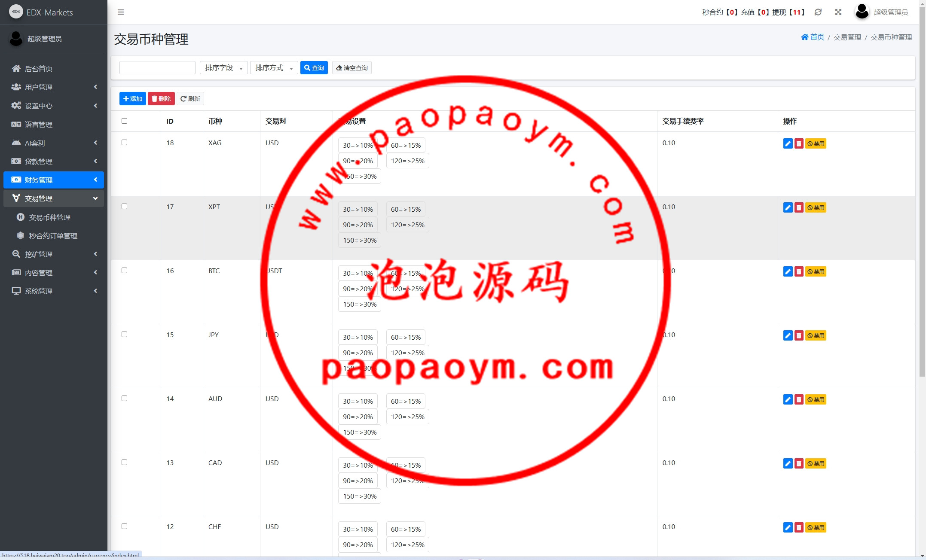The image size is (926, 560).
Task: Expand the 贷款管理 sidebar menu
Action: (54, 161)
